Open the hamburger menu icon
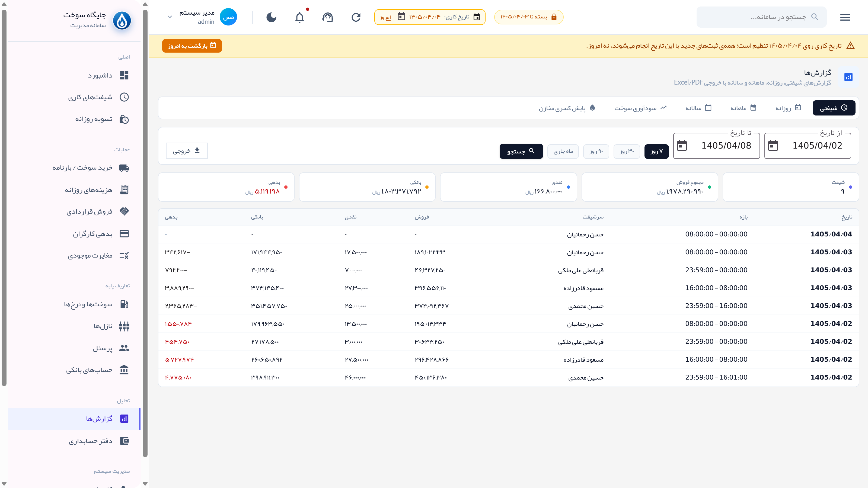Screen dimensions: 868x488 (x=845, y=17)
